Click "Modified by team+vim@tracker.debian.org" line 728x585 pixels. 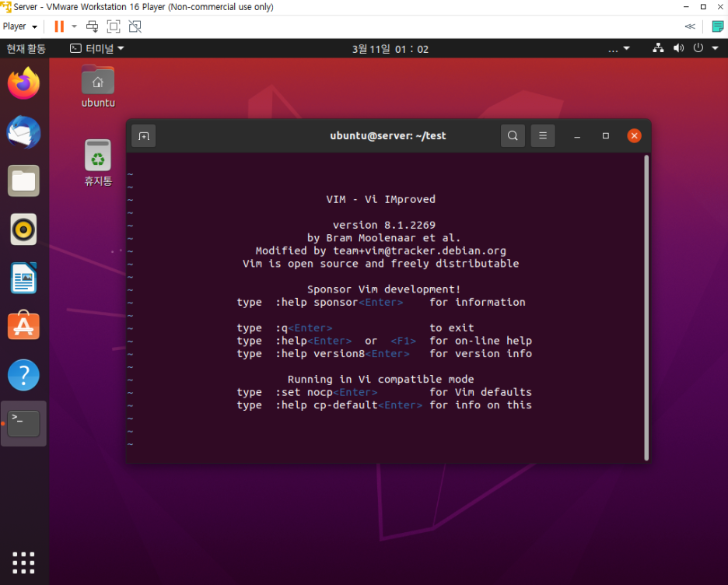click(380, 250)
